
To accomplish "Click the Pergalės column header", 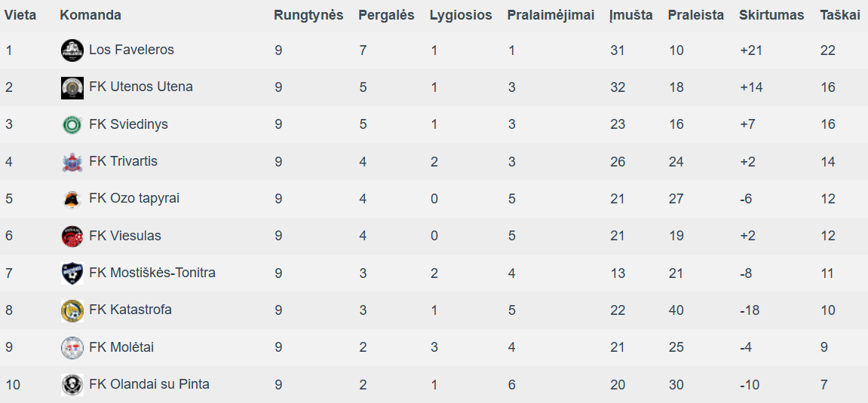I will (x=386, y=15).
